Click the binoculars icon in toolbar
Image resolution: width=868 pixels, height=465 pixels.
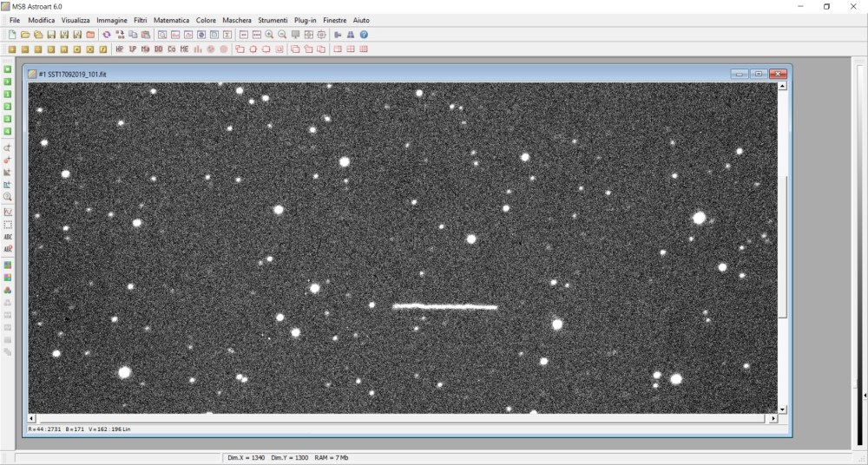pyautogui.click(x=351, y=35)
